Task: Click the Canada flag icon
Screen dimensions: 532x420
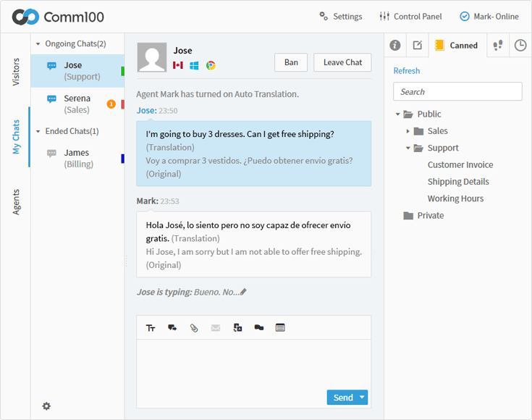Action: click(178, 65)
